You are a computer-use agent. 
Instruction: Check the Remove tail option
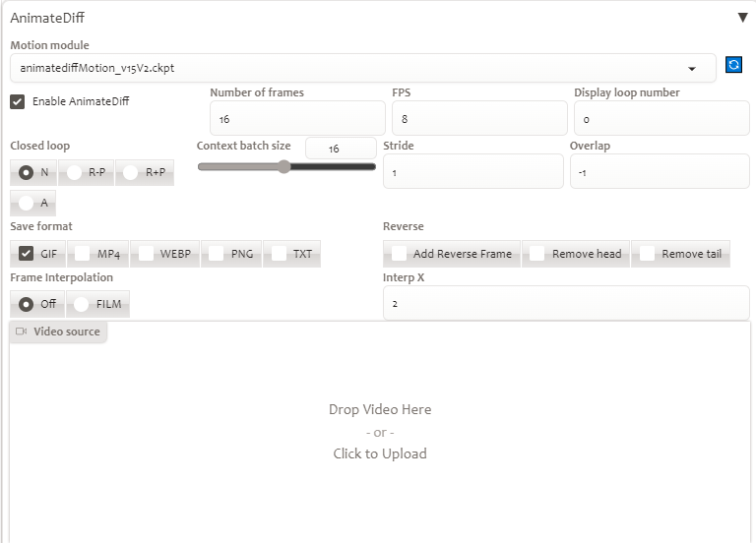tap(647, 254)
